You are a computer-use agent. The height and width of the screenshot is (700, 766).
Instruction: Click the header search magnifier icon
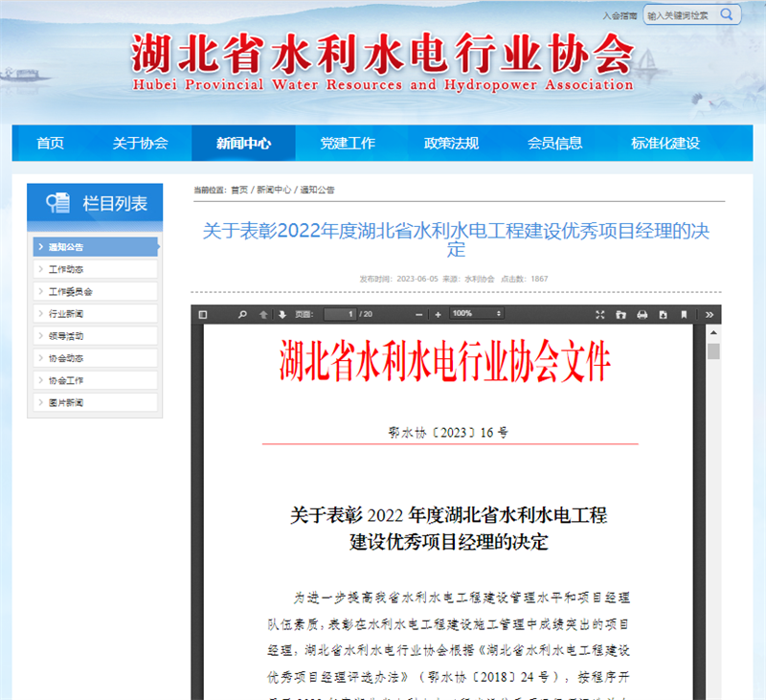point(729,14)
